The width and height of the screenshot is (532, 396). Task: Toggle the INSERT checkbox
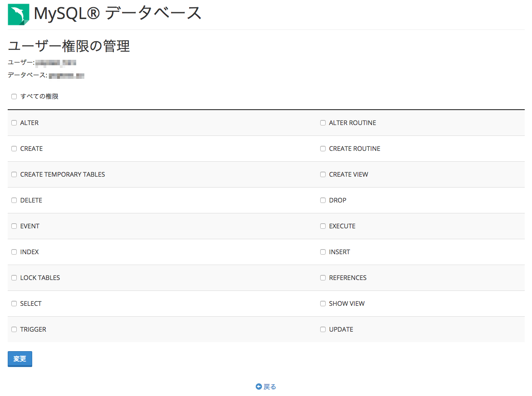pos(323,252)
